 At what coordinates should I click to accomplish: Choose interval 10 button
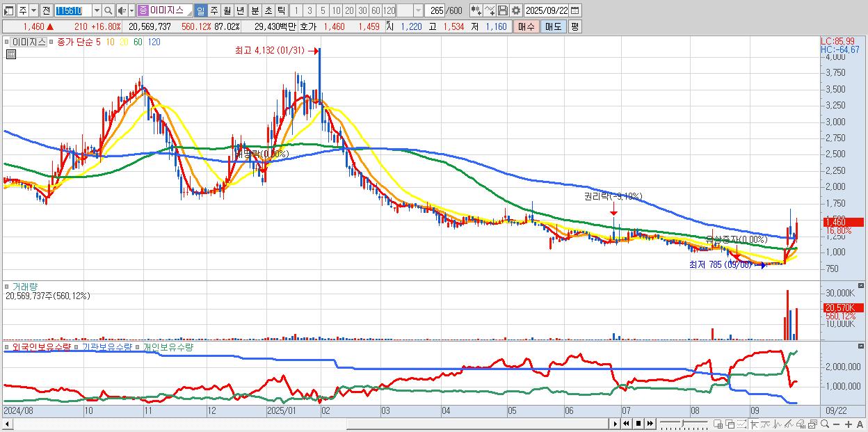click(336, 10)
